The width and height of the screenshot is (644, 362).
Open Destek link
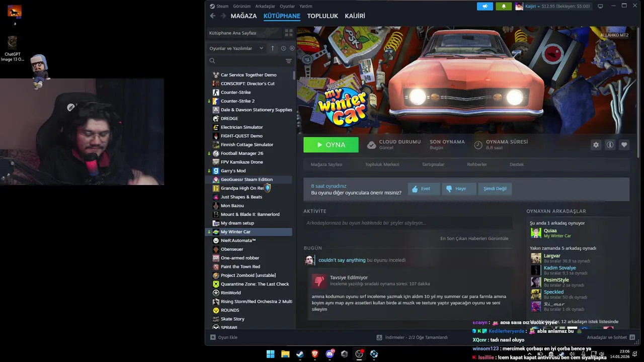pyautogui.click(x=517, y=164)
